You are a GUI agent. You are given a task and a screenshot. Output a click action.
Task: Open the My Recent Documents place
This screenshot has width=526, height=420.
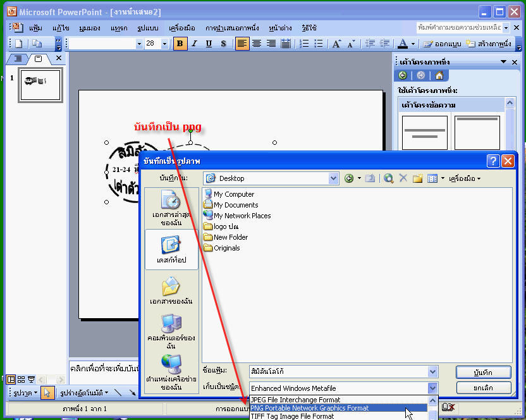(x=171, y=208)
